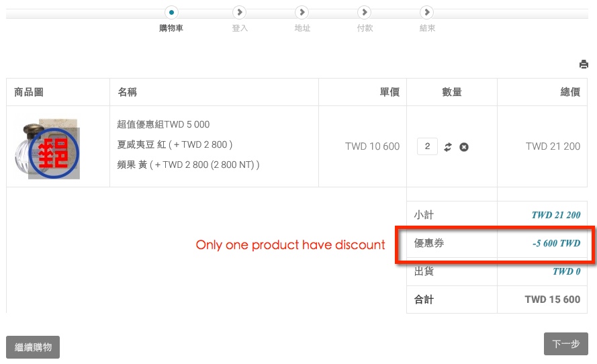The width and height of the screenshot is (597, 364).
Task: Select the 登入 step label
Action: (240, 28)
